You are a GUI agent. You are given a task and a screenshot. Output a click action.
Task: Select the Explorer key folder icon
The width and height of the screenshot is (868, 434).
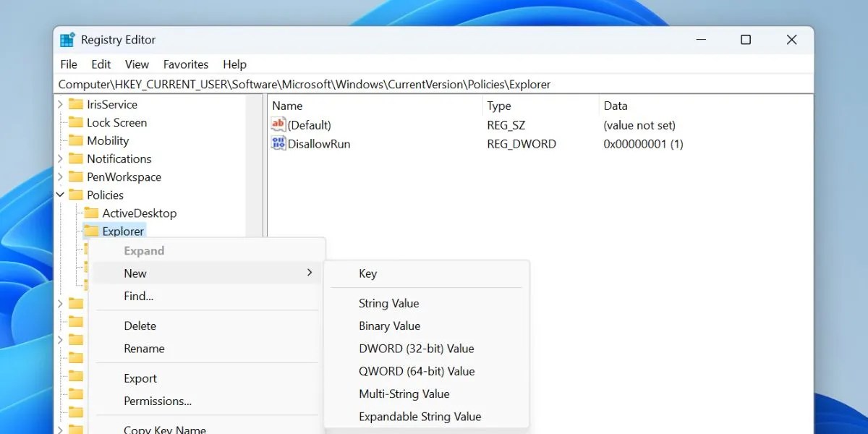pyautogui.click(x=92, y=231)
